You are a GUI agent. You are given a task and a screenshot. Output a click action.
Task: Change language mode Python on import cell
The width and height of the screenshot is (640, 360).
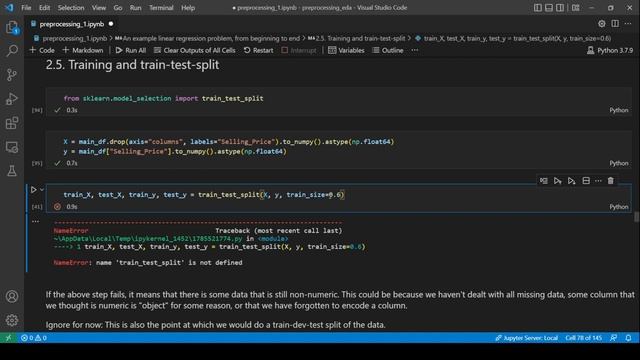[x=619, y=110]
